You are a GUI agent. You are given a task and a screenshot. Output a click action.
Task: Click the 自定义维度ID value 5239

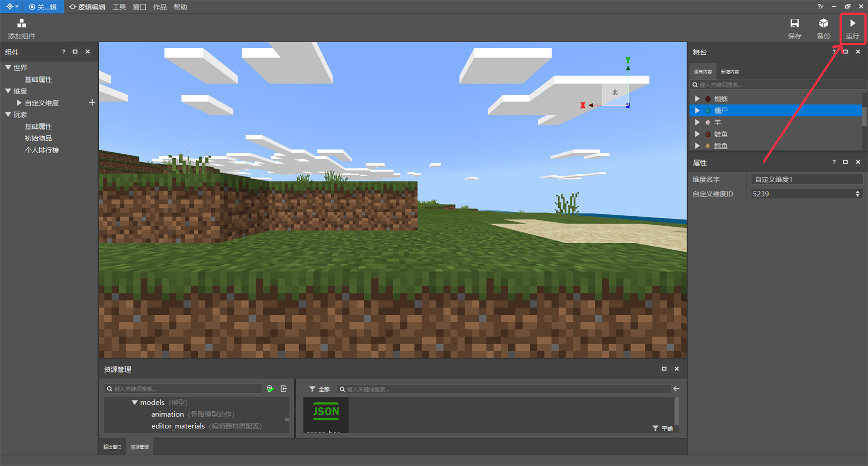point(761,194)
